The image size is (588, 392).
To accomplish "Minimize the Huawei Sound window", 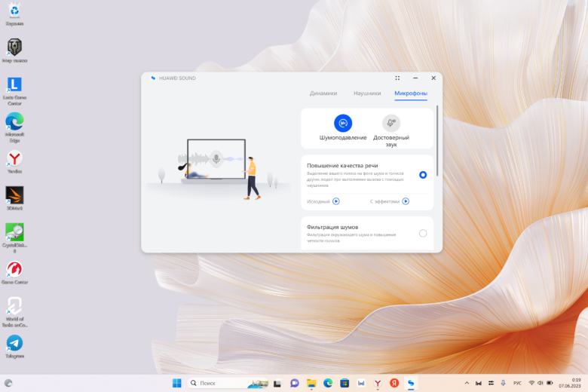I will point(415,78).
